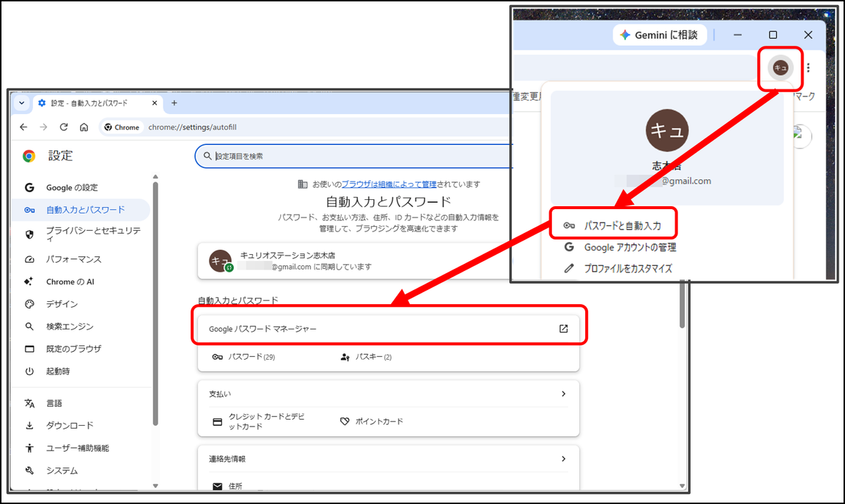Open 言語 settings section
Screen dimensions: 845x504
[54, 403]
